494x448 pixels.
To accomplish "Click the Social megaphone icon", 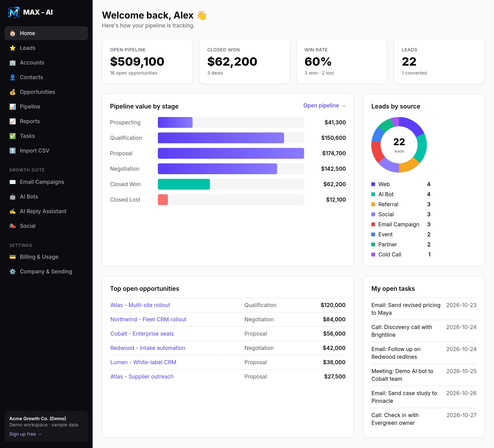I will (x=13, y=226).
